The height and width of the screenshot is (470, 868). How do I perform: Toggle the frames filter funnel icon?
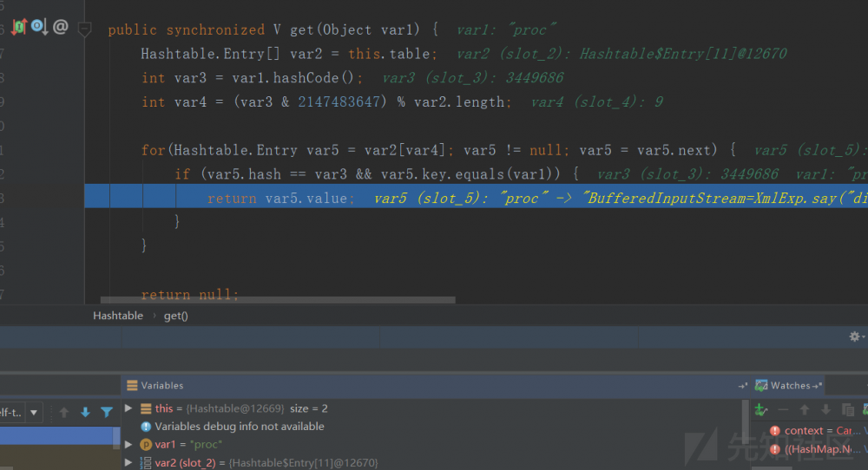point(107,412)
